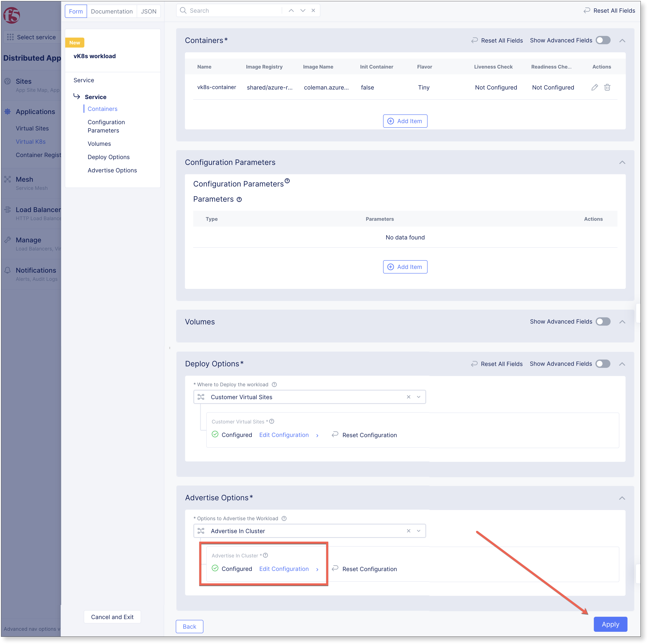Image resolution: width=648 pixels, height=644 pixels.
Task: Collapse the Deploy Options section
Action: pyautogui.click(x=622, y=364)
